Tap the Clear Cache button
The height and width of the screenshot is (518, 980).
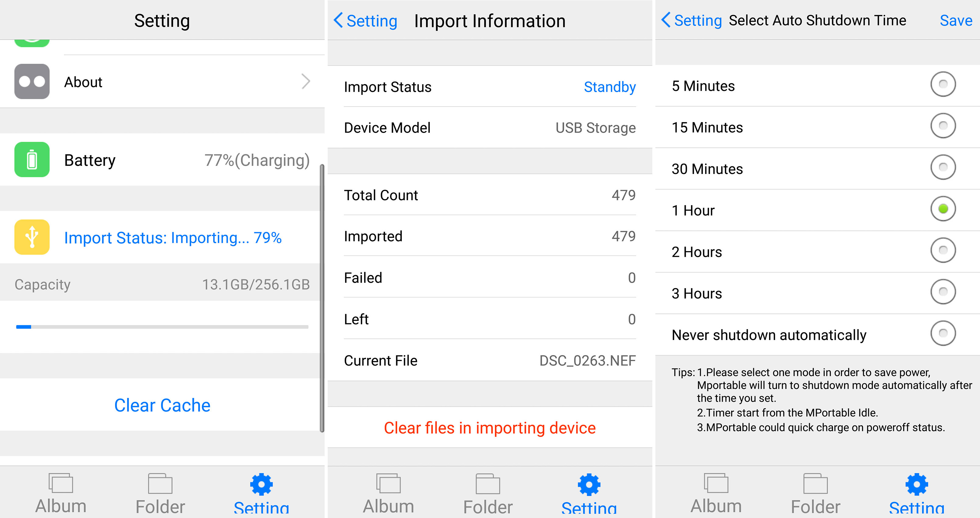(162, 405)
